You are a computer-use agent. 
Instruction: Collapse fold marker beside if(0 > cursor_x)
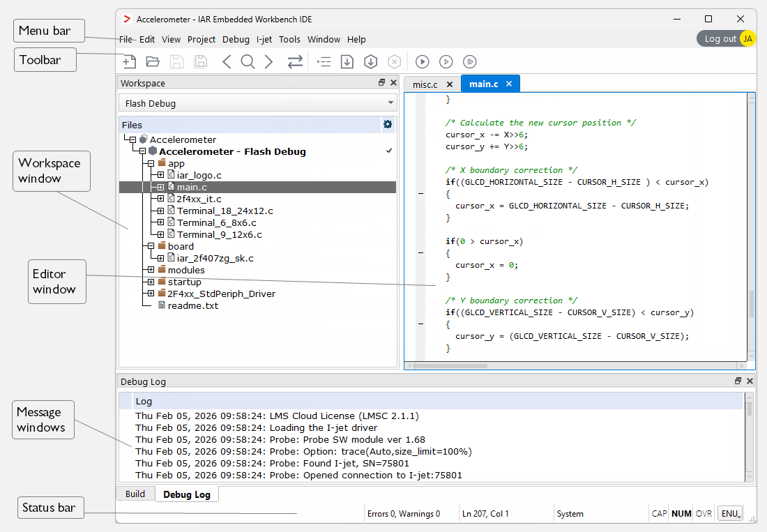click(x=420, y=253)
